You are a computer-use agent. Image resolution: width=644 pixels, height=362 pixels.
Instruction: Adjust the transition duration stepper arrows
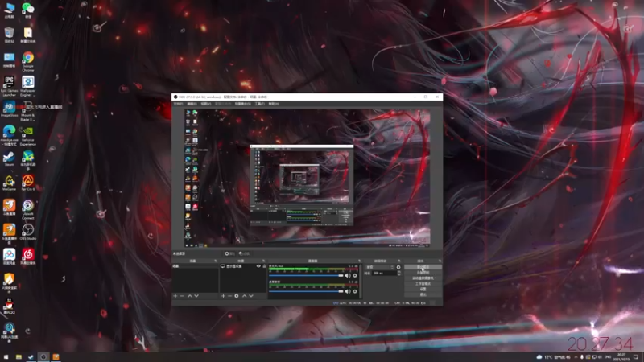click(x=399, y=273)
